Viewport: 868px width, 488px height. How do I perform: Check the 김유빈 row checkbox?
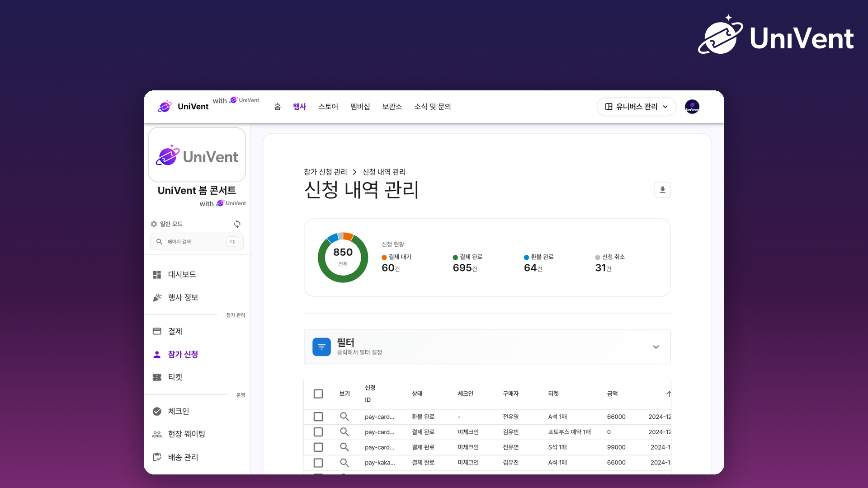tap(318, 432)
